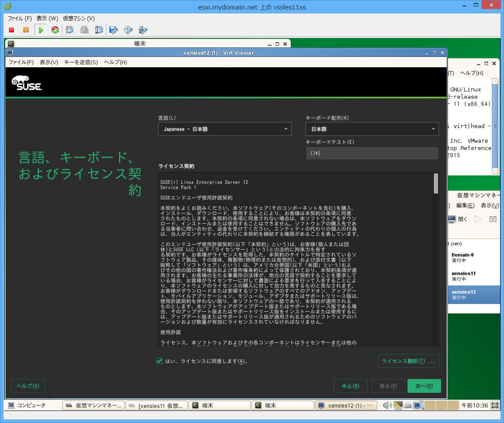The height and width of the screenshot is (423, 504).
Task: Open the outer File (F) menu in vSphere console
Action: tap(20, 19)
